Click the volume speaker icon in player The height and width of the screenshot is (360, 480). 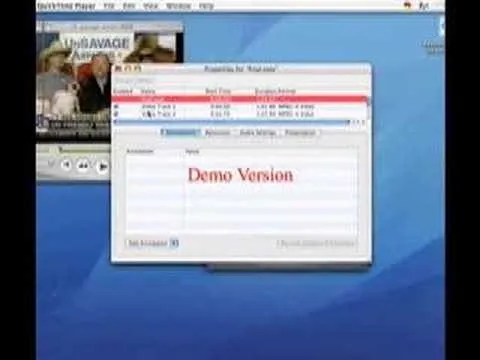51,163
